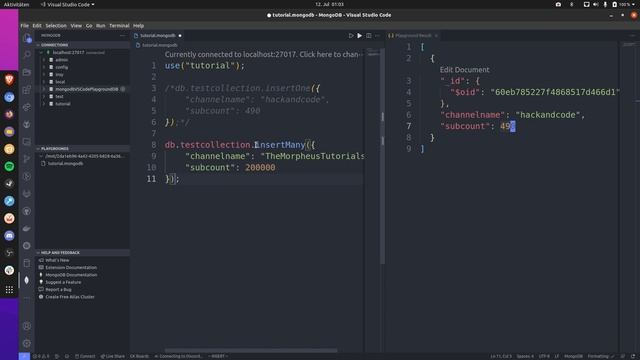Open Steam from the dock
Image resolution: width=640 pixels, height=360 pixels.
coord(9,184)
